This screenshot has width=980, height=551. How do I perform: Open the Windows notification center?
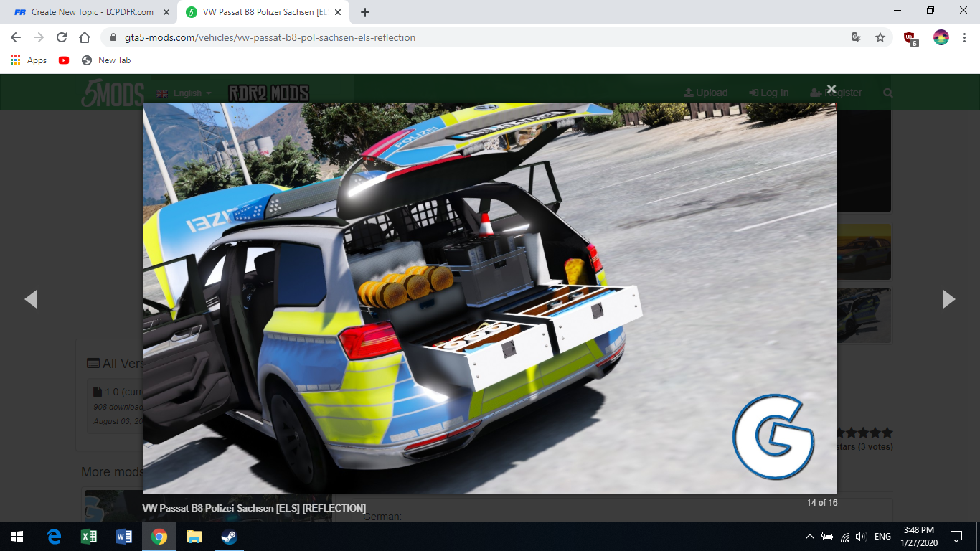pos(956,537)
